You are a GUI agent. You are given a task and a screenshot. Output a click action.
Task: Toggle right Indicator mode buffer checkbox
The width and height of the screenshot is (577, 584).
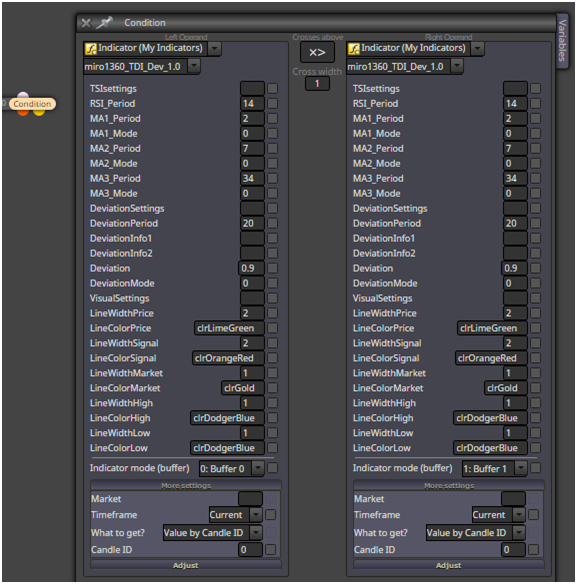[535, 468]
